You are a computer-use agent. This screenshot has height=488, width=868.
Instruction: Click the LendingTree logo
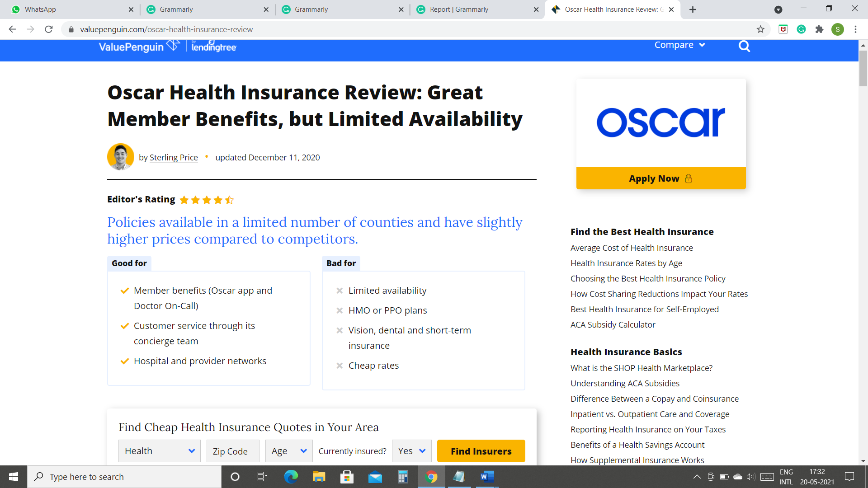pyautogui.click(x=214, y=47)
